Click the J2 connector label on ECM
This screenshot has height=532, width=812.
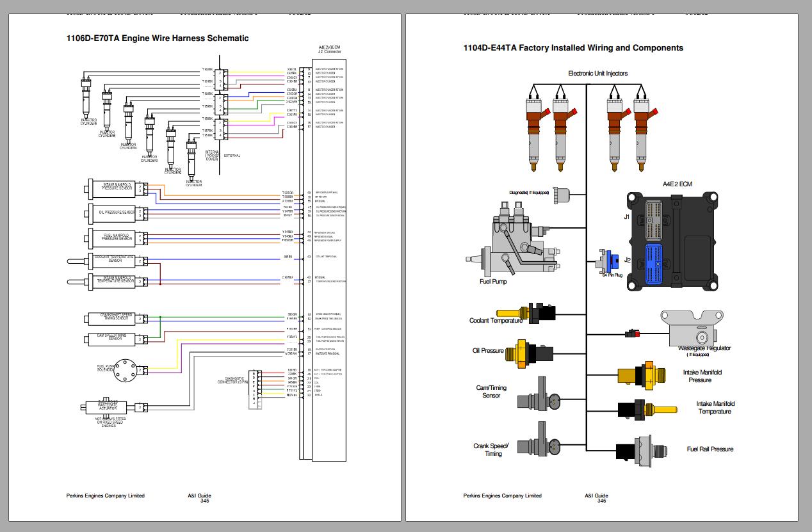tap(628, 260)
